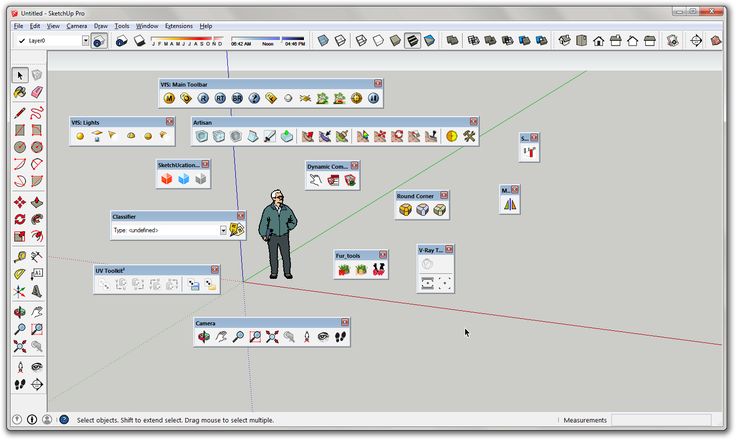736x440 pixels.
Task: Toggle Back Edges style
Action: [x=340, y=41]
